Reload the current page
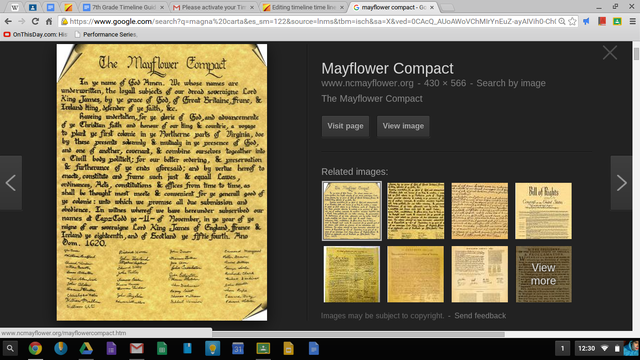 [35, 21]
